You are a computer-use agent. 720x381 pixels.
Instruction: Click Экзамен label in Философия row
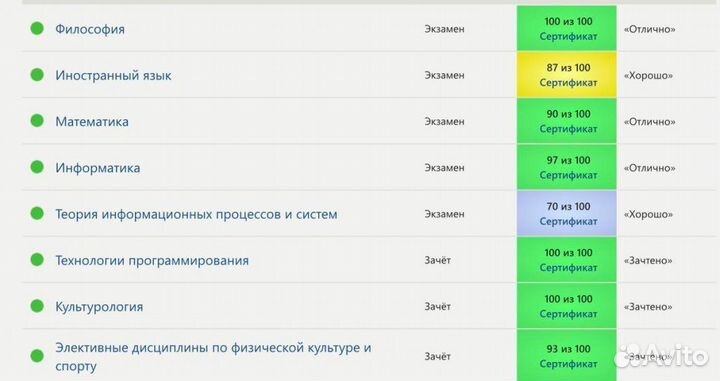click(444, 29)
